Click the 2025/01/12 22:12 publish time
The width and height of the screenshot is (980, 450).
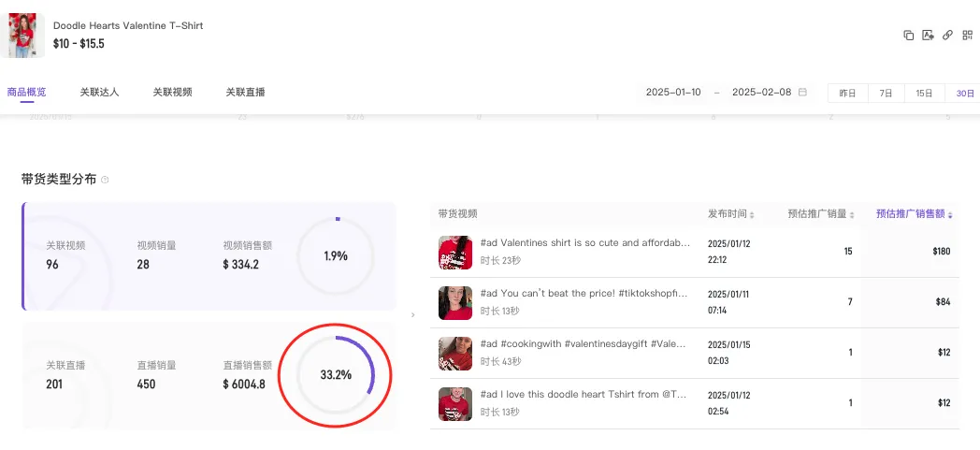tap(728, 252)
